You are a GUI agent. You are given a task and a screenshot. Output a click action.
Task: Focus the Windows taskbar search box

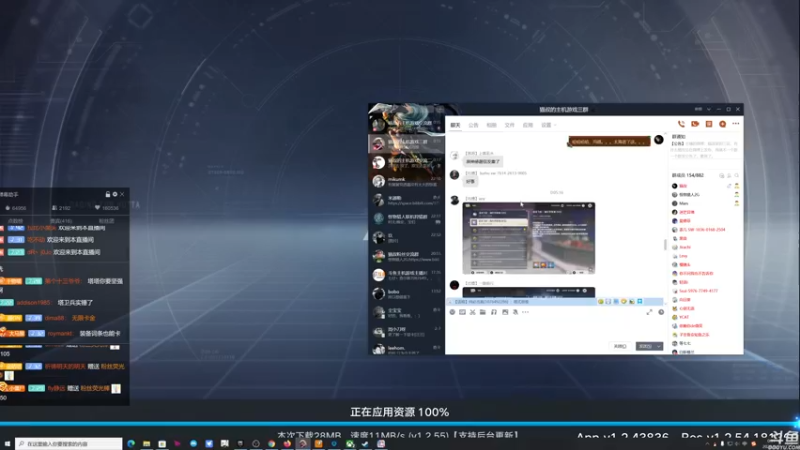[x=69, y=444]
